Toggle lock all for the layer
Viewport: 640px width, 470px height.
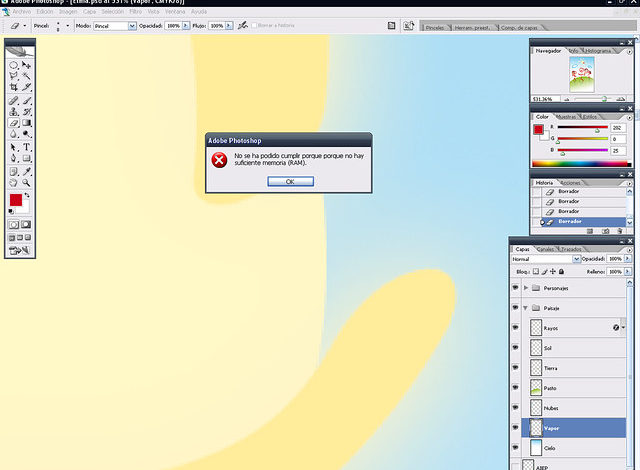coord(561,271)
